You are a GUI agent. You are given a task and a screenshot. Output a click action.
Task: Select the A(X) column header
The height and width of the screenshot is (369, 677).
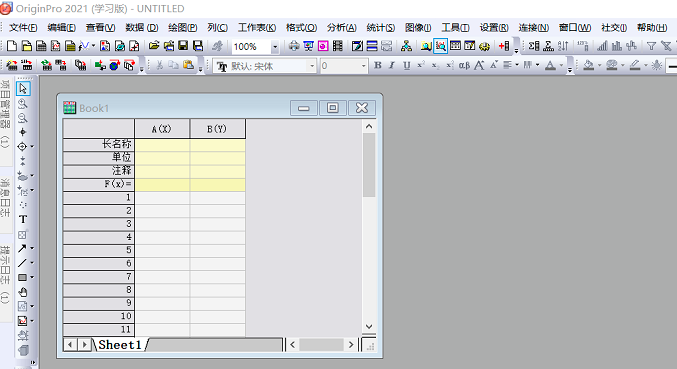[162, 129]
